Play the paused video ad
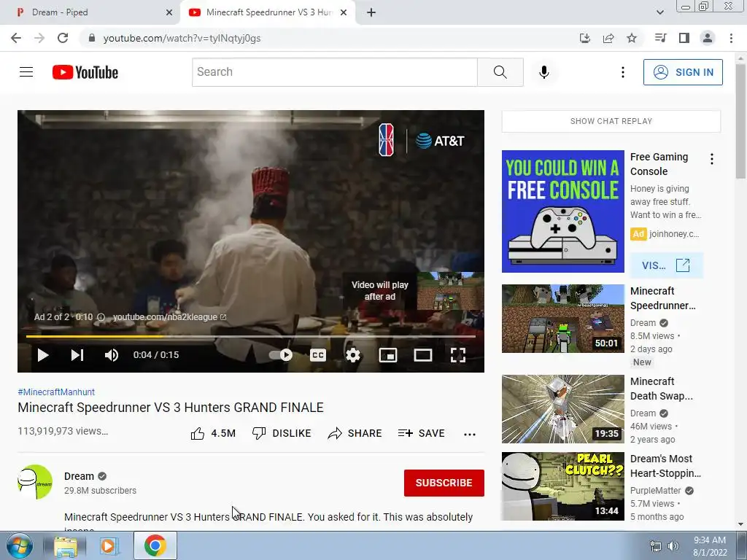This screenshot has width=747, height=560. coord(43,355)
